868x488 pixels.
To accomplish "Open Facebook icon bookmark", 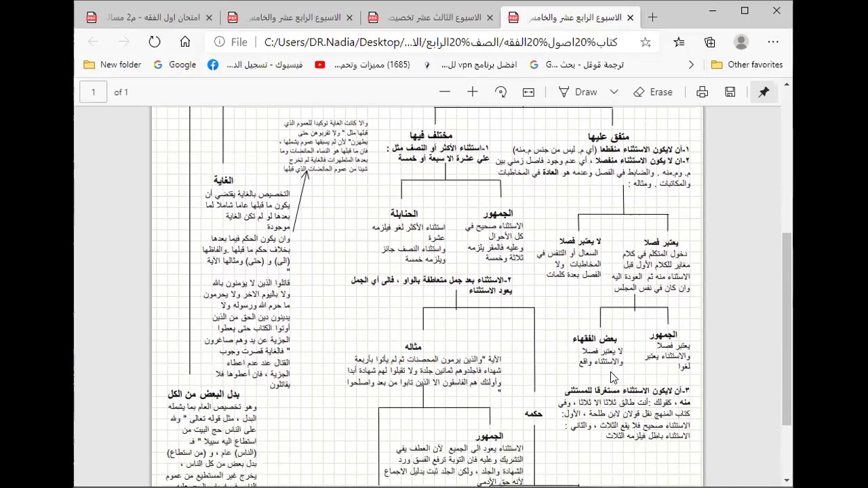I will (213, 65).
